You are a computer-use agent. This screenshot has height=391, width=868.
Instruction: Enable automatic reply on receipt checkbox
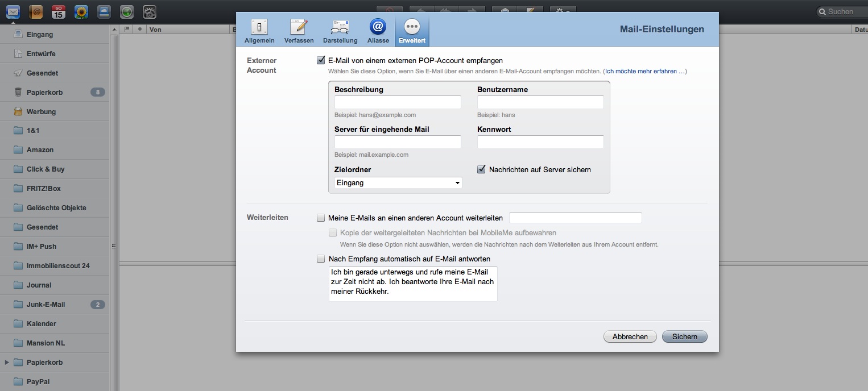[321, 259]
